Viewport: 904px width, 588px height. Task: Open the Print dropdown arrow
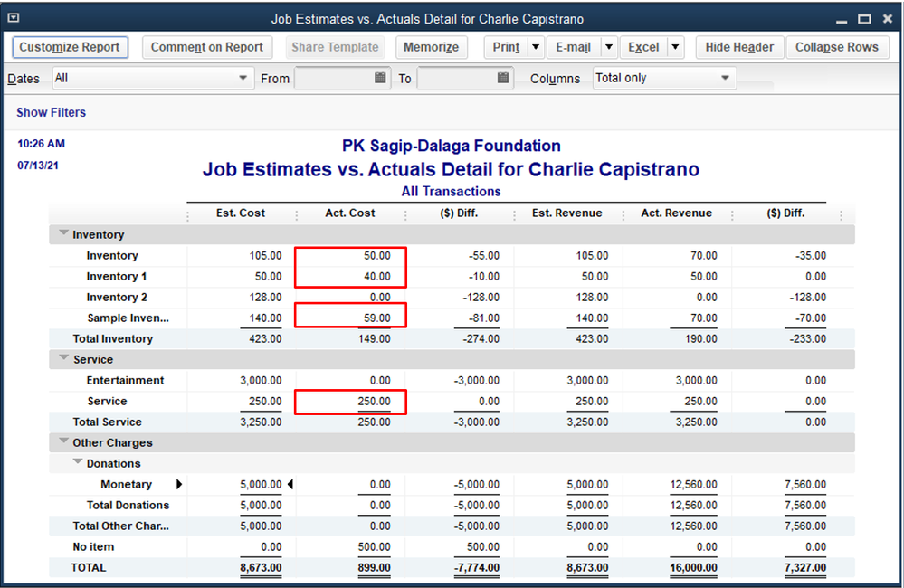(x=536, y=47)
